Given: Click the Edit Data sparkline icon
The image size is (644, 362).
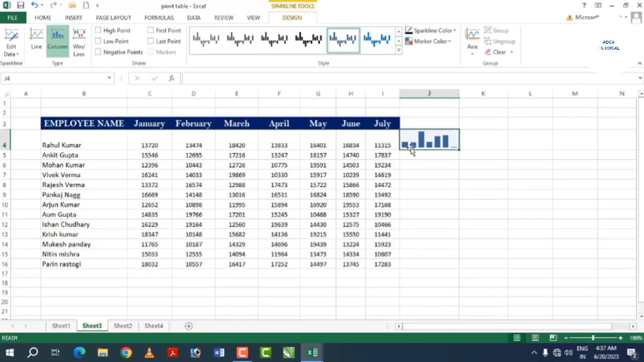Looking at the screenshot, I should 11,42.
